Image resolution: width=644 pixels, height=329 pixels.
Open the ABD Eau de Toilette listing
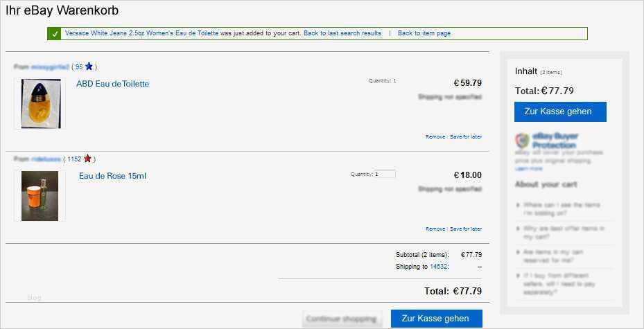pos(112,84)
